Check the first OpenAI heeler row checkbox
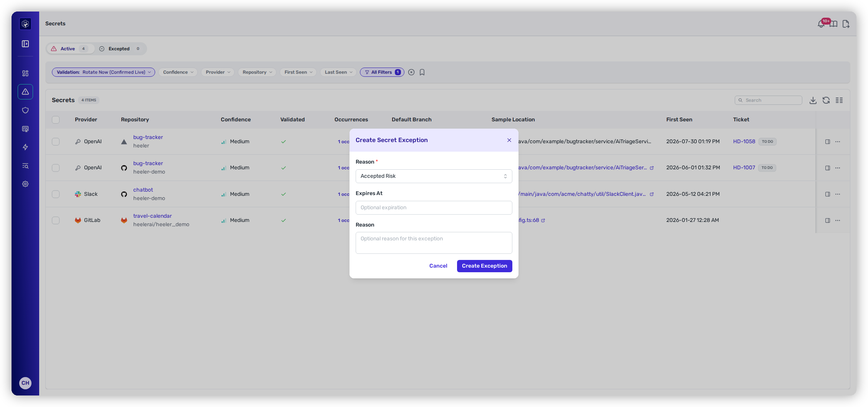The height and width of the screenshot is (407, 868). 56,142
